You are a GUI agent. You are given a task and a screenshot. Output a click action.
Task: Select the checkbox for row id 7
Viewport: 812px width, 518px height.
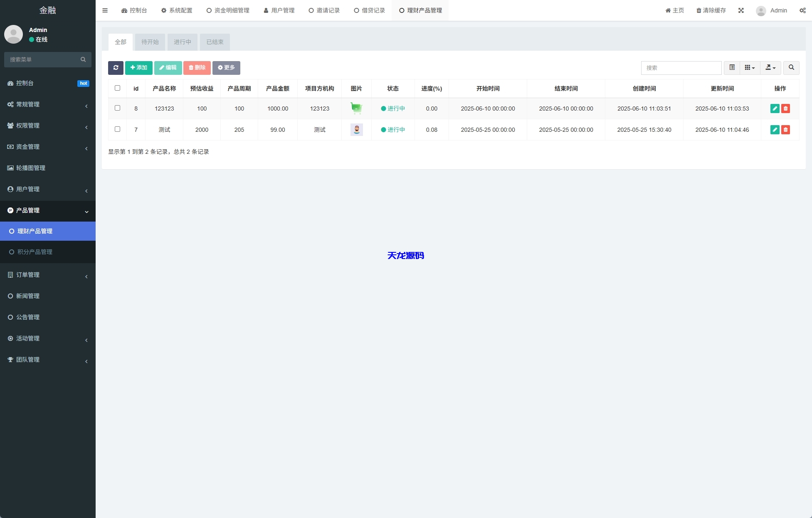point(117,129)
